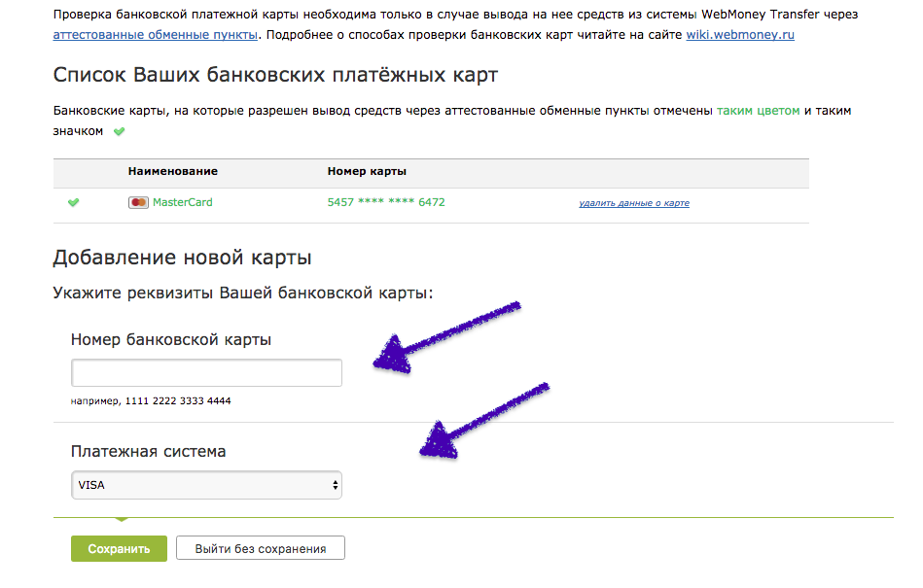Click the green checkmark beside the MasterCard row
This screenshot has width=923, height=588.
tap(74, 202)
